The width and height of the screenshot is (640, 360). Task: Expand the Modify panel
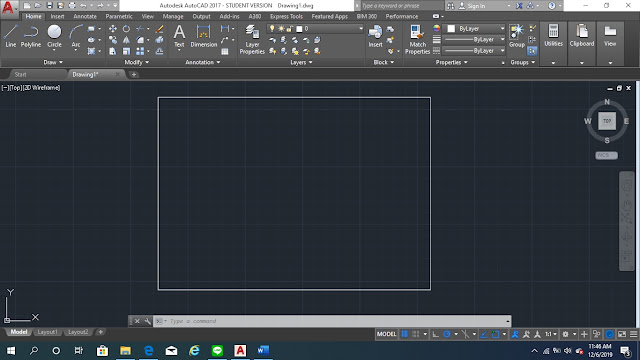pyautogui.click(x=137, y=62)
